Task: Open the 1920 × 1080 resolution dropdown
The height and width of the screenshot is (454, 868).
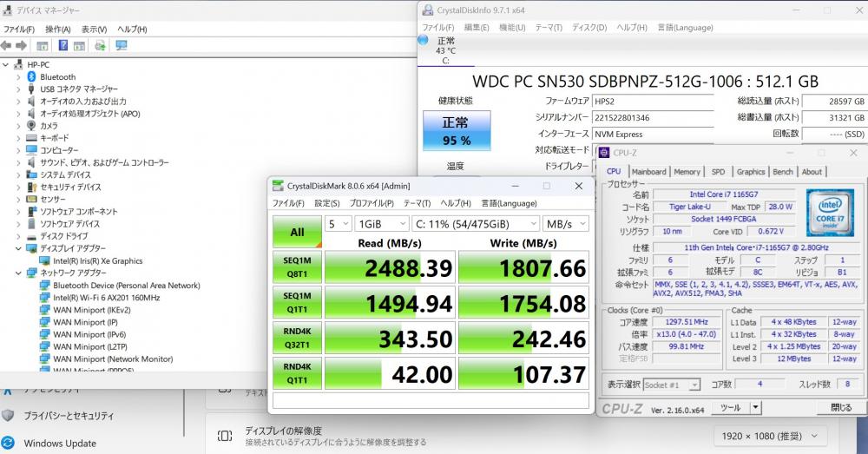Action: coord(770,437)
